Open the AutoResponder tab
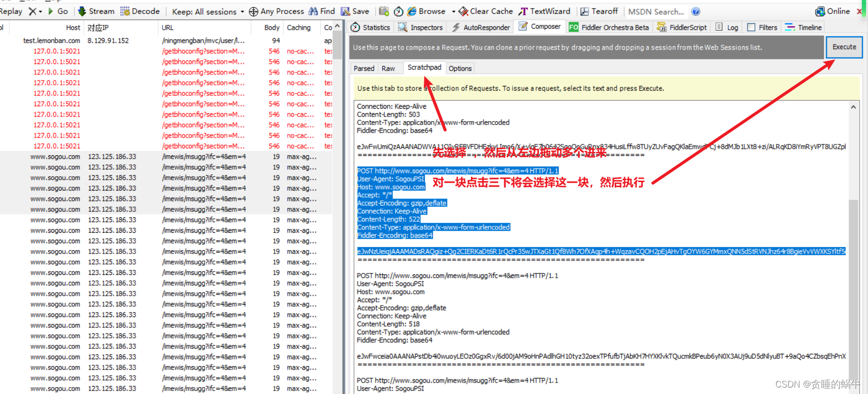The height and width of the screenshot is (394, 868). click(481, 27)
